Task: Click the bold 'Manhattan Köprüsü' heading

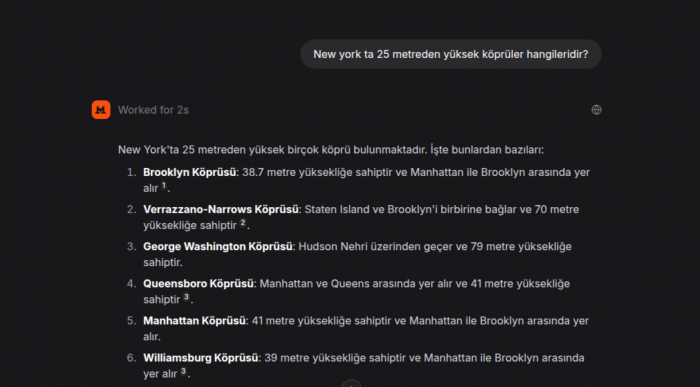Action: [195, 320]
